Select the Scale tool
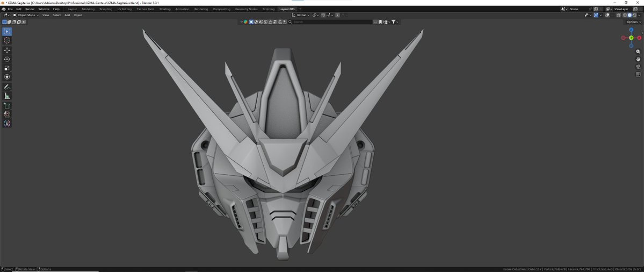This screenshot has width=644, height=272. coord(7,68)
